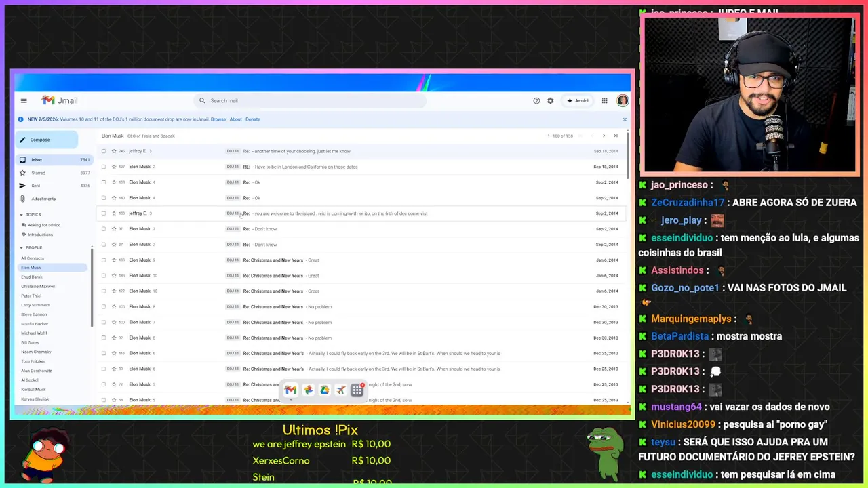Image resolution: width=868 pixels, height=488 pixels.
Task: Jump to the last page of emails
Action: (616, 136)
